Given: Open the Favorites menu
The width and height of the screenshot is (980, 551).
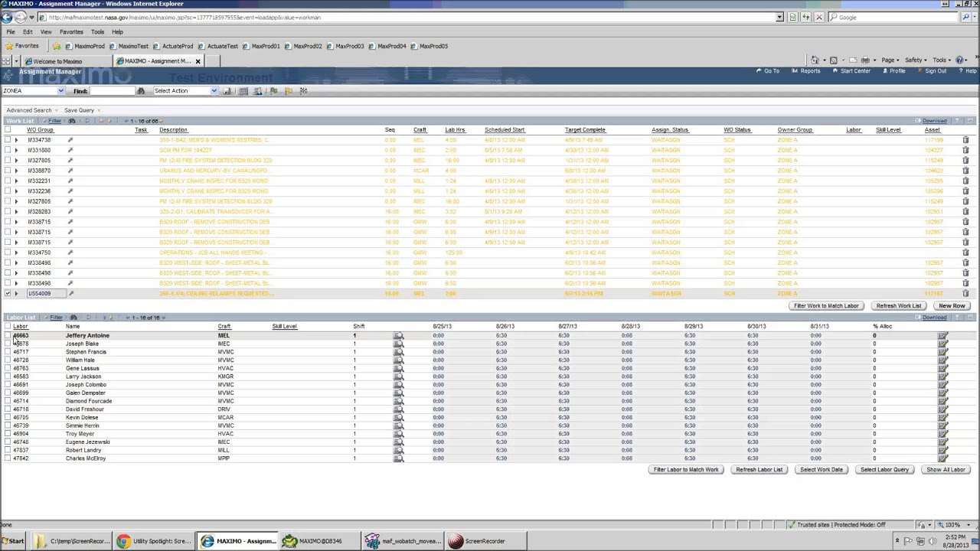Looking at the screenshot, I should [71, 32].
